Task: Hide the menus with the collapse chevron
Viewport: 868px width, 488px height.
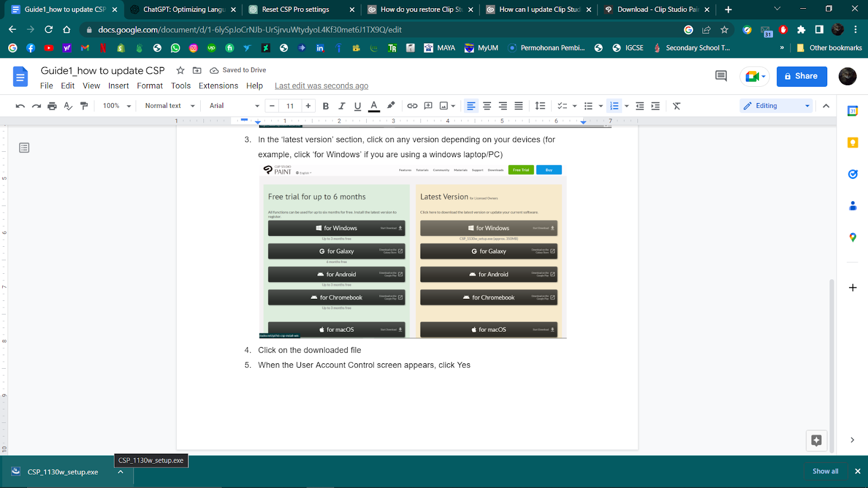Action: (x=826, y=106)
